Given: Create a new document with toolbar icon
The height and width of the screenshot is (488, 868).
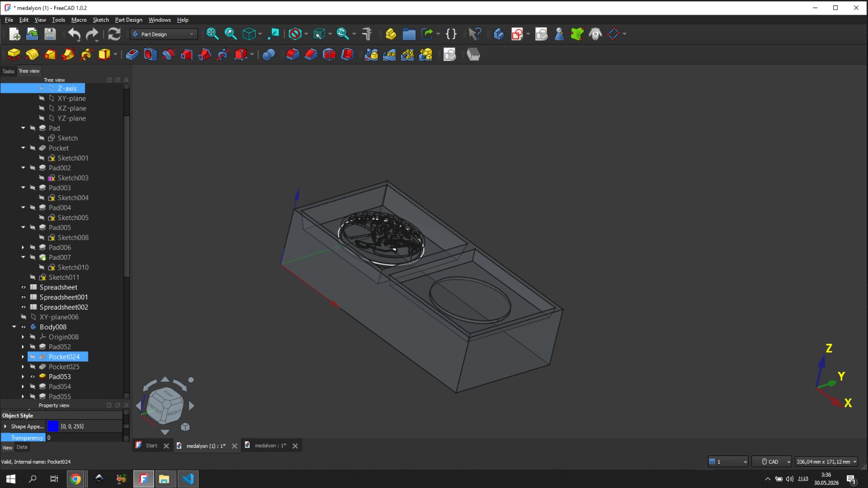Looking at the screenshot, I should (x=15, y=34).
